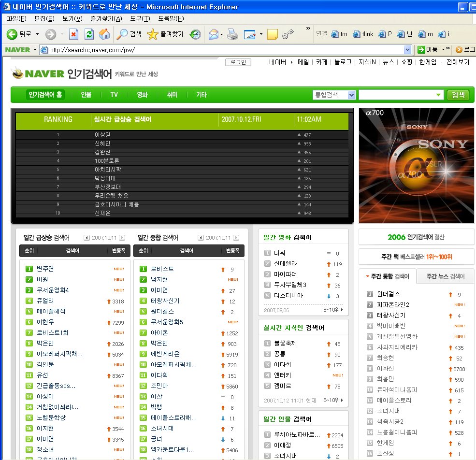Open the 검색 magnifier toolbar button
This screenshot has height=460, width=476.
(x=129, y=34)
